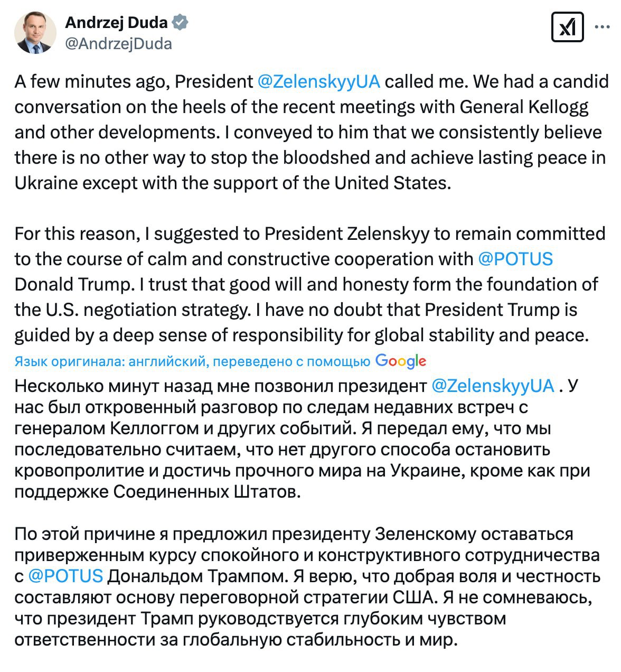The height and width of the screenshot is (672, 621).
Task: Open @POTUS mention in Russian translation
Action: (x=65, y=576)
